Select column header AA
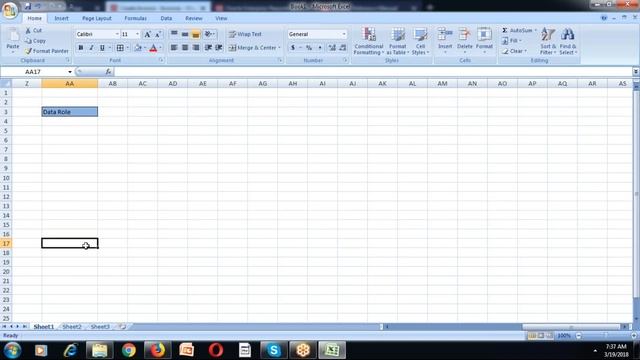This screenshot has height=360, width=640. click(70, 84)
